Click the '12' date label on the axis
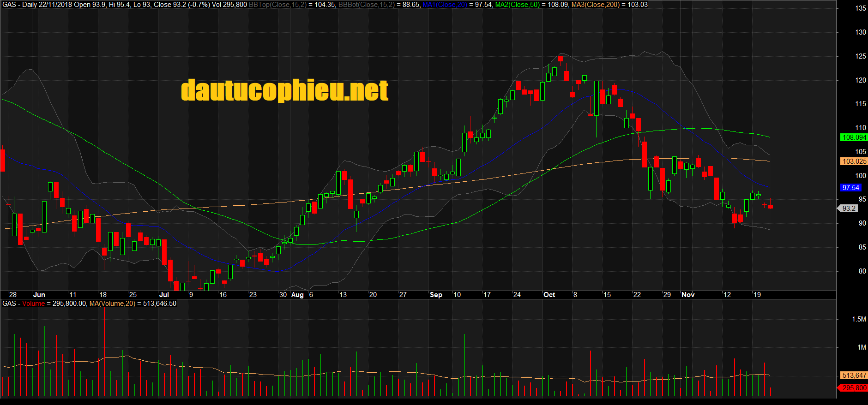The width and height of the screenshot is (868, 405). (727, 295)
